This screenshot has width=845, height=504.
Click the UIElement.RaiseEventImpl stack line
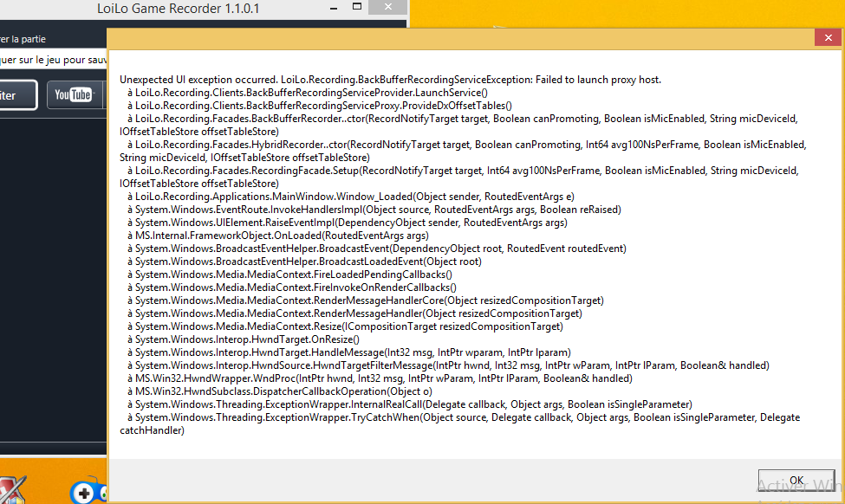tap(347, 223)
